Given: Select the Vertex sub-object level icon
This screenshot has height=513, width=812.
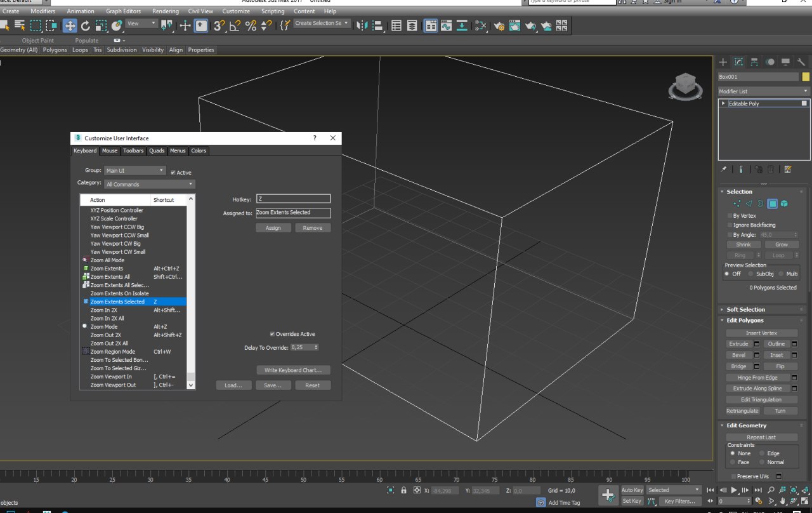Looking at the screenshot, I should pos(737,204).
